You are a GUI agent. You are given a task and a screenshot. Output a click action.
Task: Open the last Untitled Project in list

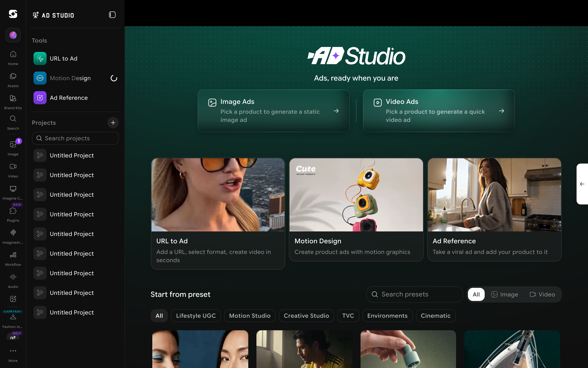click(75, 313)
